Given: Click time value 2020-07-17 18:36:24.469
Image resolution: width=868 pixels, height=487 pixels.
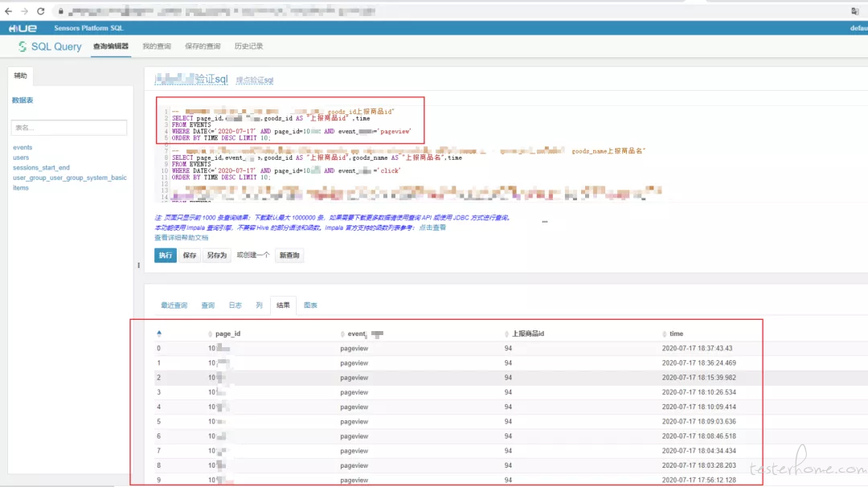Looking at the screenshot, I should coord(698,363).
